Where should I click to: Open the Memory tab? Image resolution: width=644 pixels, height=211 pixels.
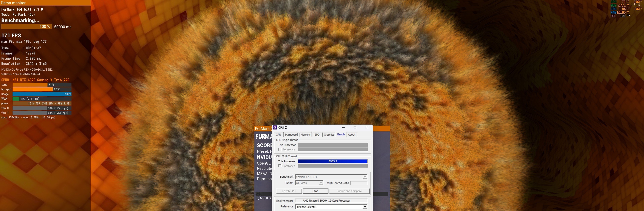(x=306, y=135)
